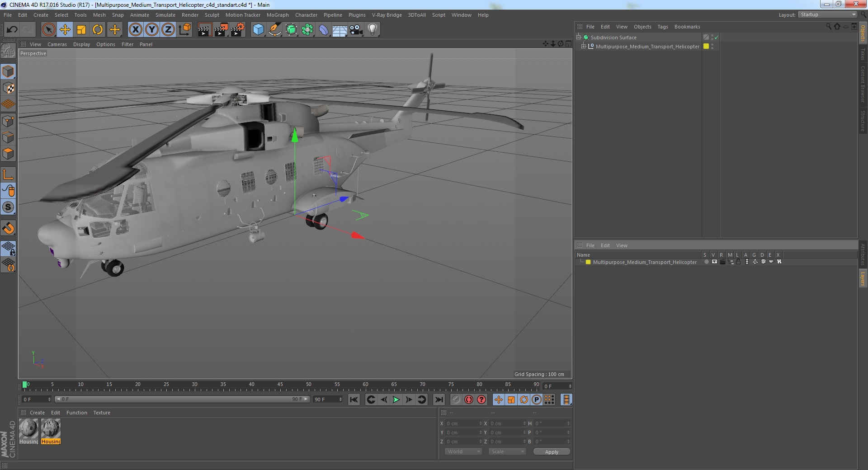The width and height of the screenshot is (868, 470).
Task: Open the Layout Startup dropdown
Action: [x=828, y=14]
